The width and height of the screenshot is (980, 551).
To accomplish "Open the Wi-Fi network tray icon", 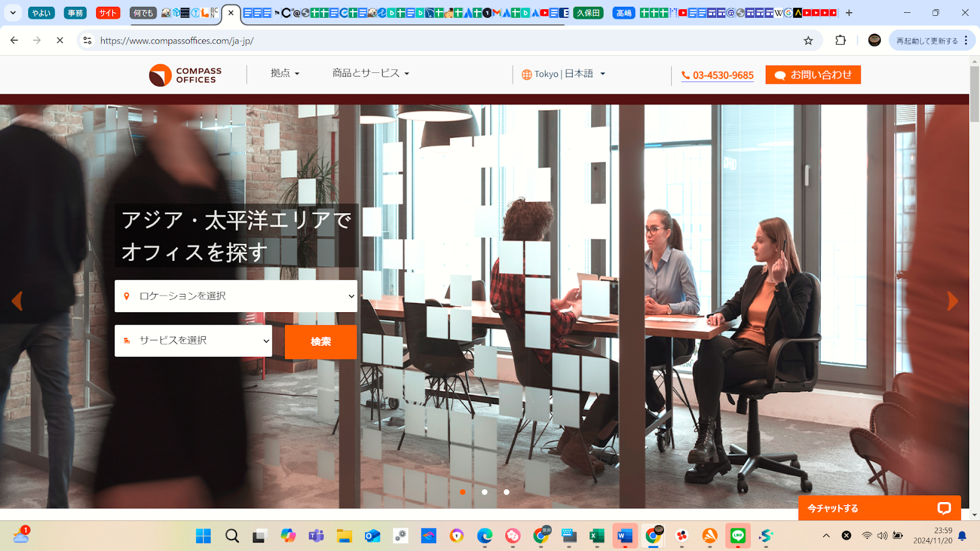I will (867, 536).
